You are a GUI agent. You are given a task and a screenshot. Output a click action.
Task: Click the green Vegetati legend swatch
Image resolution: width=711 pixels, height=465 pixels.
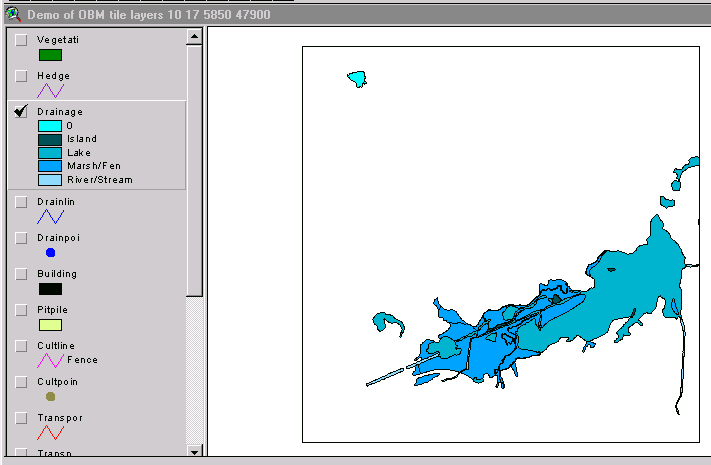(50, 55)
